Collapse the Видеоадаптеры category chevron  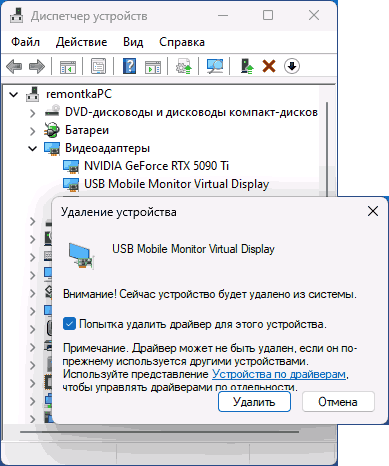coord(32,149)
